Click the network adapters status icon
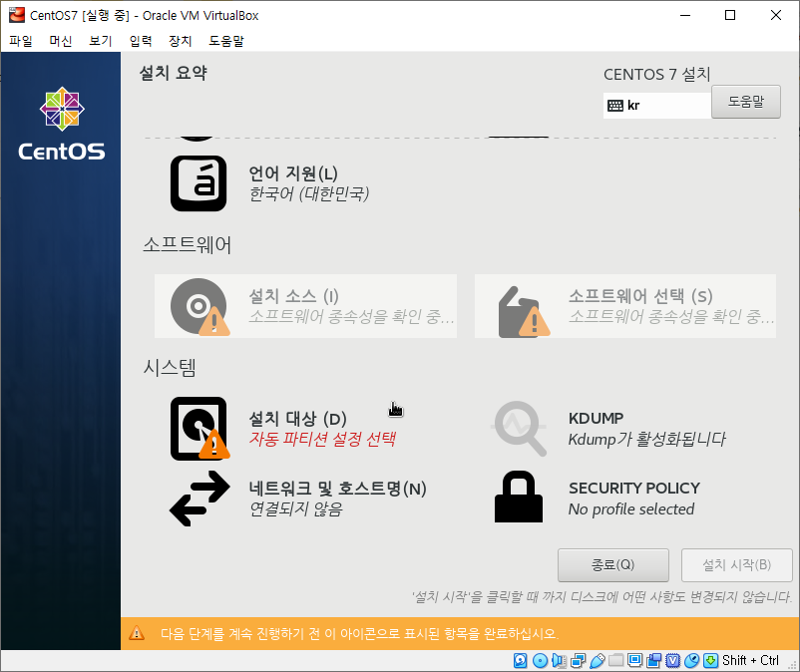The width and height of the screenshot is (800, 672). [x=579, y=661]
